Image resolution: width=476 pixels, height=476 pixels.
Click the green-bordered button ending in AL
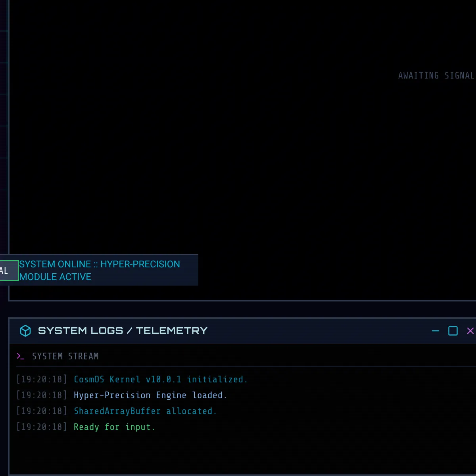point(9,271)
